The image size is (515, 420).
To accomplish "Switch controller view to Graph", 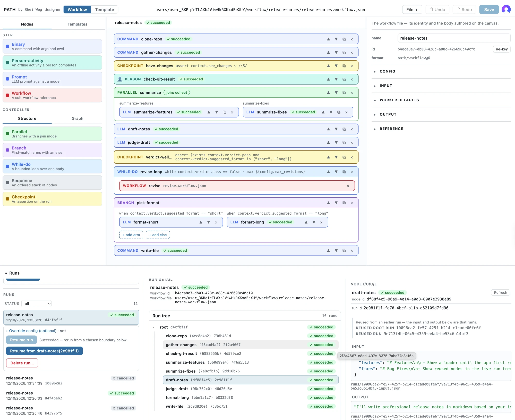I will point(77,119).
